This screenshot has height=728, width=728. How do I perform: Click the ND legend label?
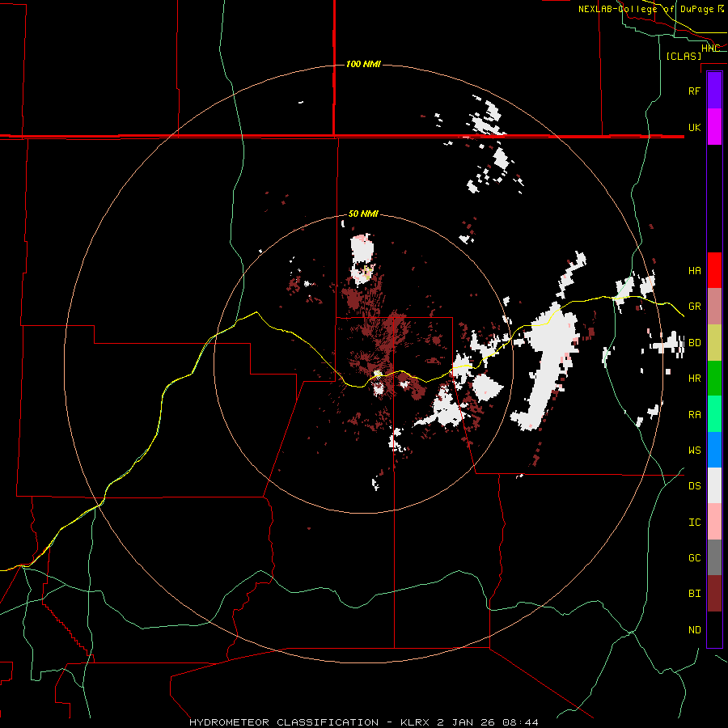(x=694, y=630)
